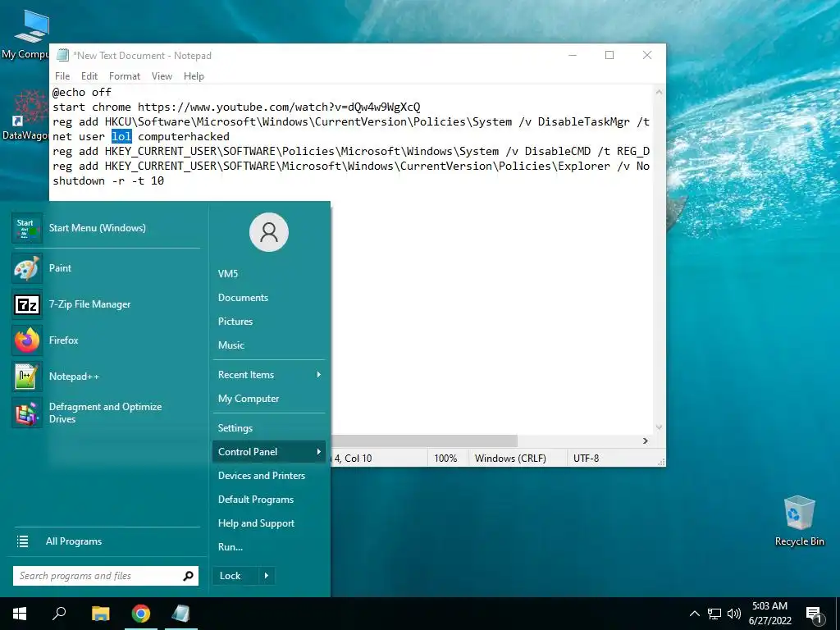Expand Lock options arrow
Screen dimensions: 840x630
[x=267, y=576]
